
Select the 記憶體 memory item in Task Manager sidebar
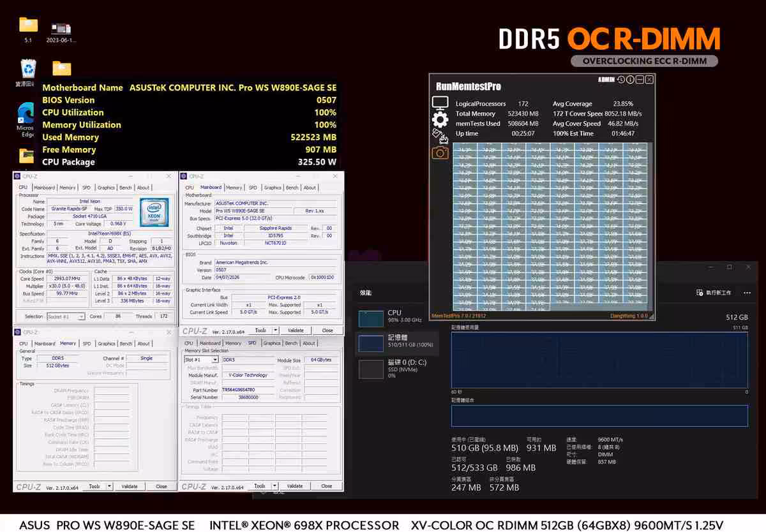[x=397, y=343]
